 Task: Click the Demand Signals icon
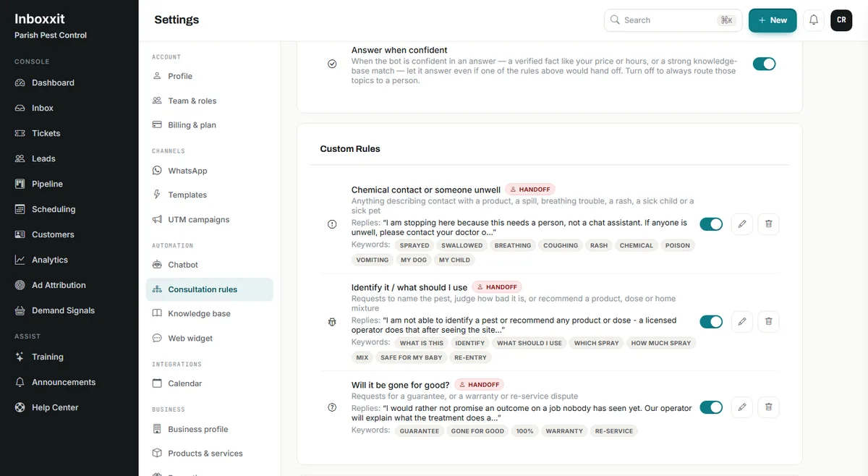pos(20,310)
